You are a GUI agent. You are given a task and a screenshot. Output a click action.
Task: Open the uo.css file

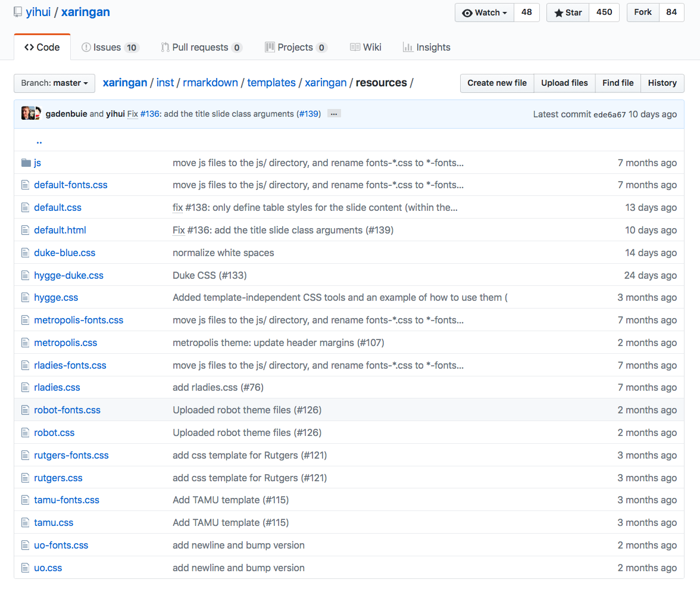48,568
